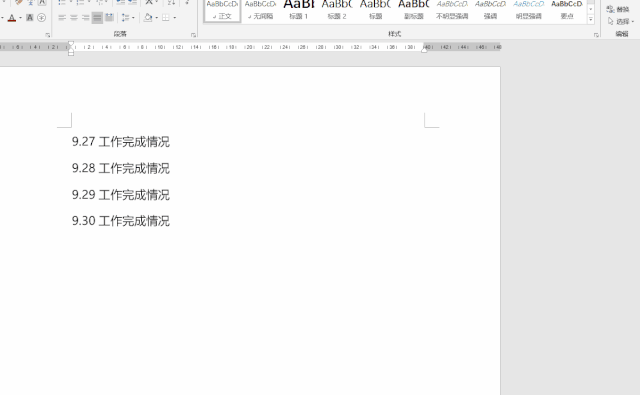Click the line '9.30 工作完成情况'
This screenshot has width=640, height=395.
[121, 221]
